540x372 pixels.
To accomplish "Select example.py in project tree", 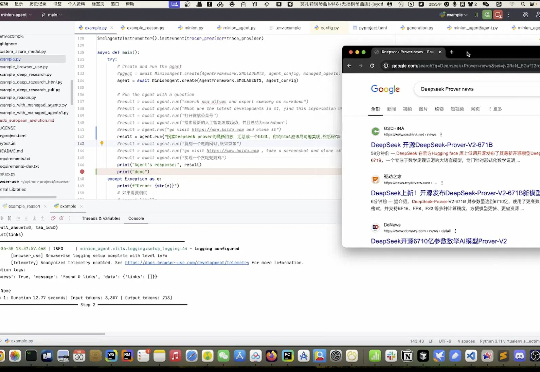I will [33, 59].
